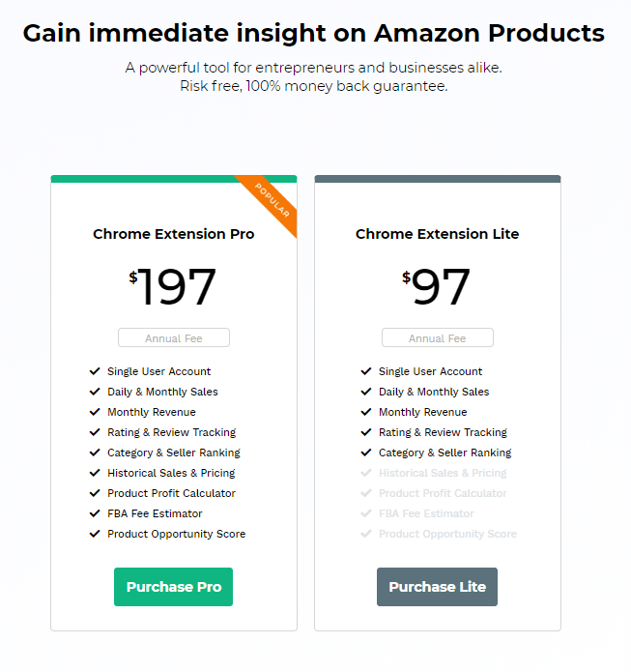Click the Purchase Pro button
Image resolution: width=631 pixels, height=672 pixels.
click(x=174, y=587)
